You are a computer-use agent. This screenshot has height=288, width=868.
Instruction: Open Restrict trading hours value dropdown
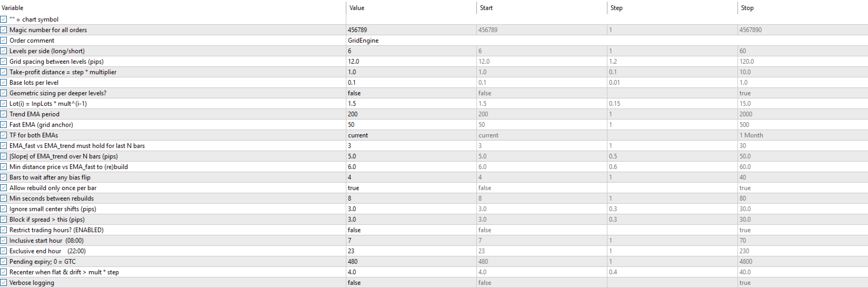click(411, 230)
